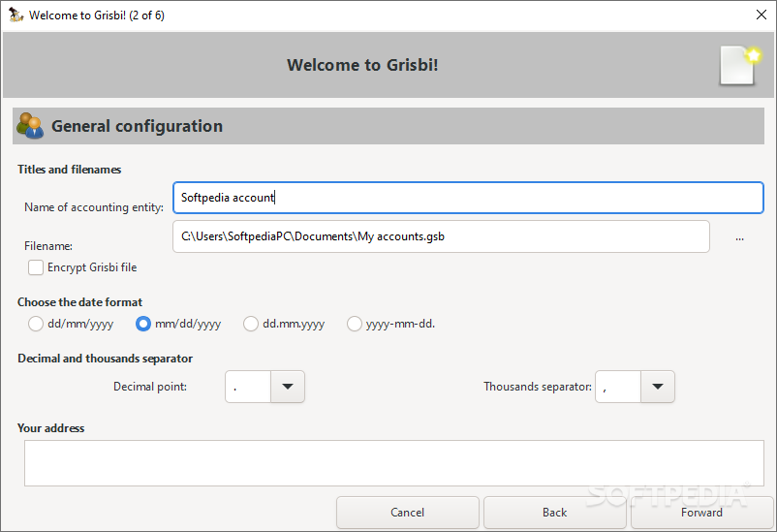Click the Welcome to Grisbi! banner title
Viewport: 777px width, 532px height.
click(x=362, y=65)
